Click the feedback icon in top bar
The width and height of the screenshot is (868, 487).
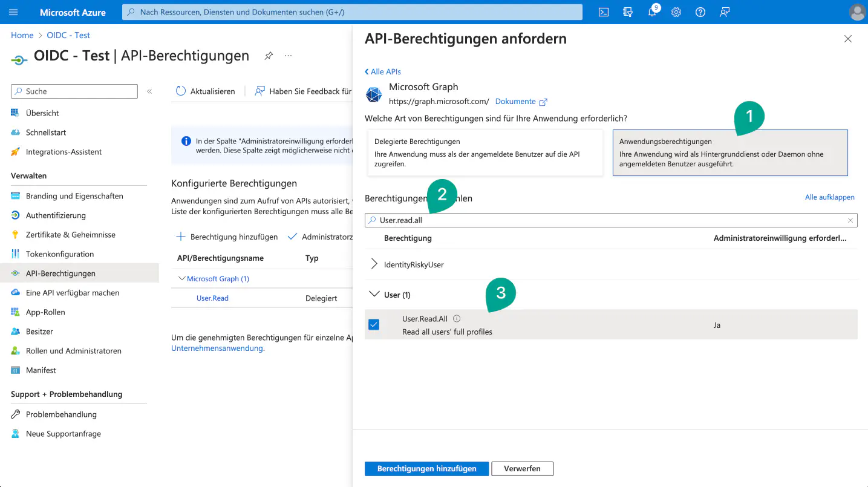pyautogui.click(x=725, y=12)
